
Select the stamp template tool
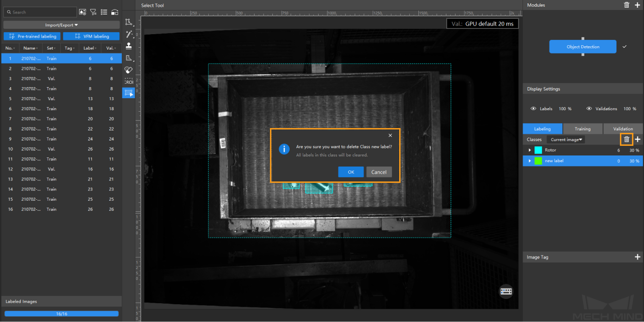[129, 46]
